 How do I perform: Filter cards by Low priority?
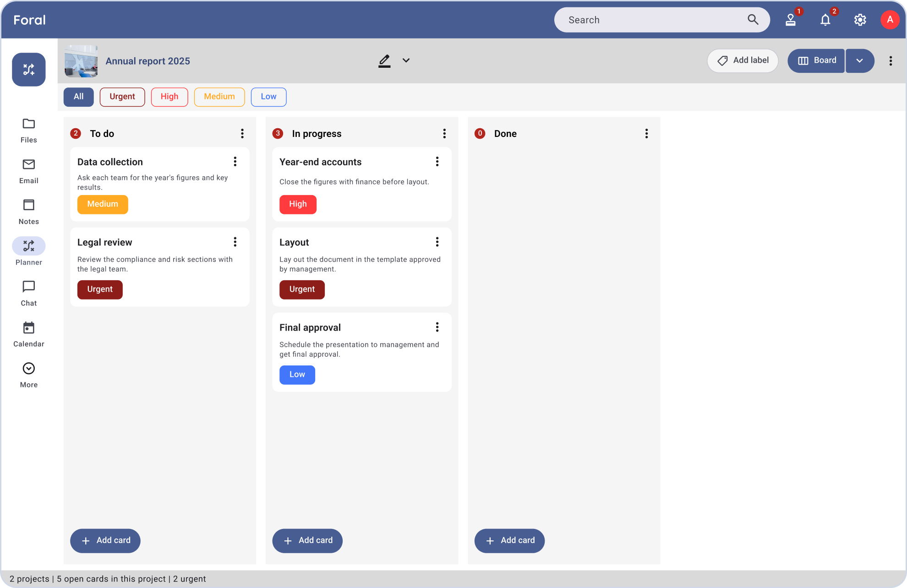coord(268,97)
